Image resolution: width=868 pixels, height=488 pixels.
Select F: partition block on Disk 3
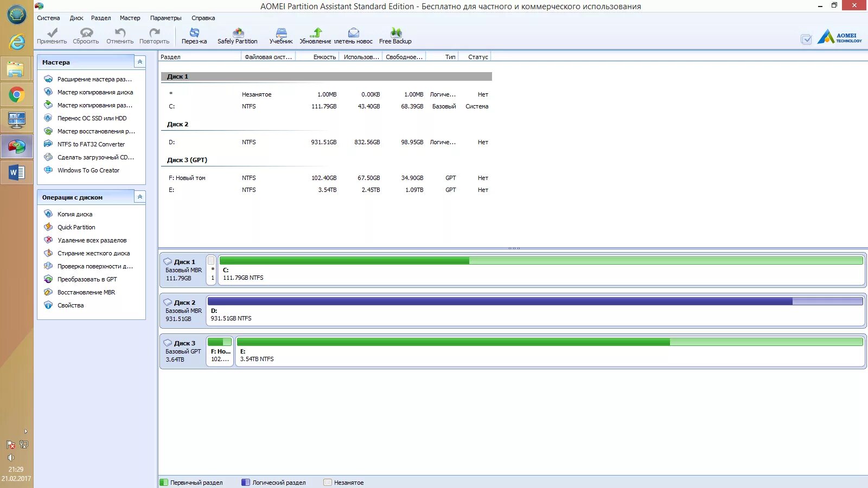[220, 351]
